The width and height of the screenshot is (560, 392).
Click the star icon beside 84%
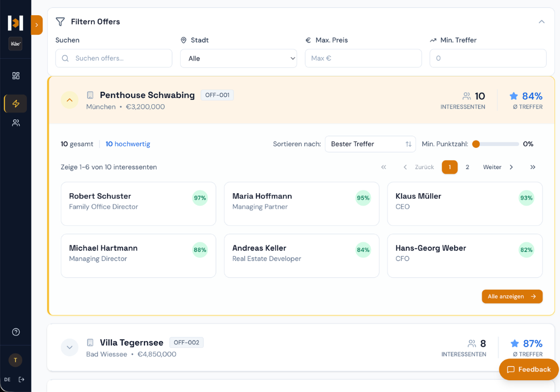click(514, 96)
